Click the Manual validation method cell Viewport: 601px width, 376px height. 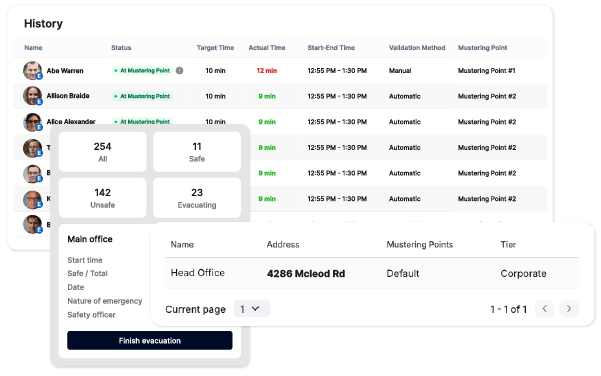point(400,71)
